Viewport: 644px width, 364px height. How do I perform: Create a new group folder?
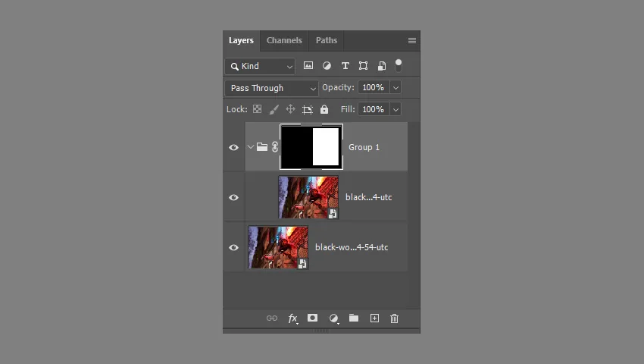point(354,318)
